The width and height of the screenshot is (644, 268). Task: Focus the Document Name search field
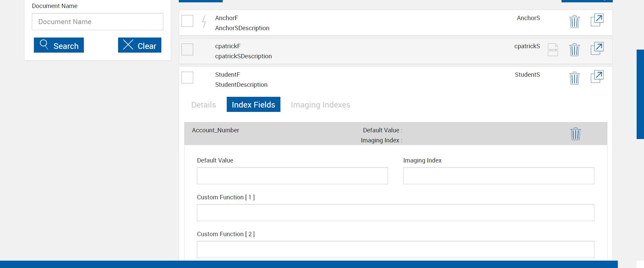[x=98, y=22]
